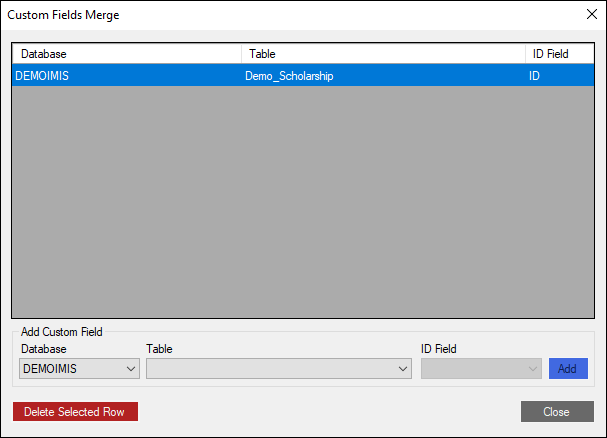Sort by the Table column header
The height and width of the screenshot is (438, 607).
tap(383, 54)
